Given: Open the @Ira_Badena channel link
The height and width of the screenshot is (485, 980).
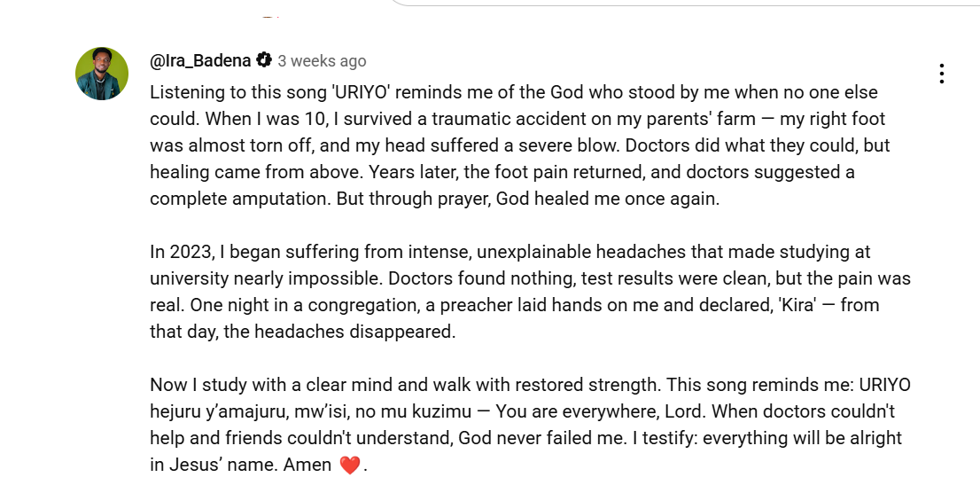Looking at the screenshot, I should click(x=200, y=60).
